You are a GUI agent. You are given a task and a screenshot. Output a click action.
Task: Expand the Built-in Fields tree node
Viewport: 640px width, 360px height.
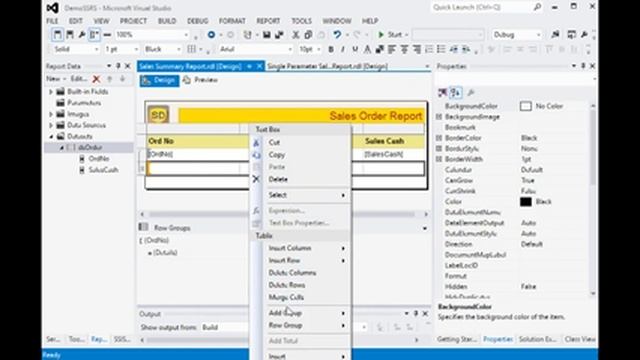(51, 92)
